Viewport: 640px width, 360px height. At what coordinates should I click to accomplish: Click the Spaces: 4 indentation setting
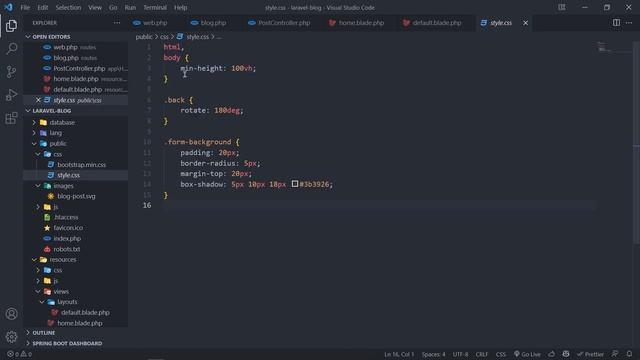[433, 354]
